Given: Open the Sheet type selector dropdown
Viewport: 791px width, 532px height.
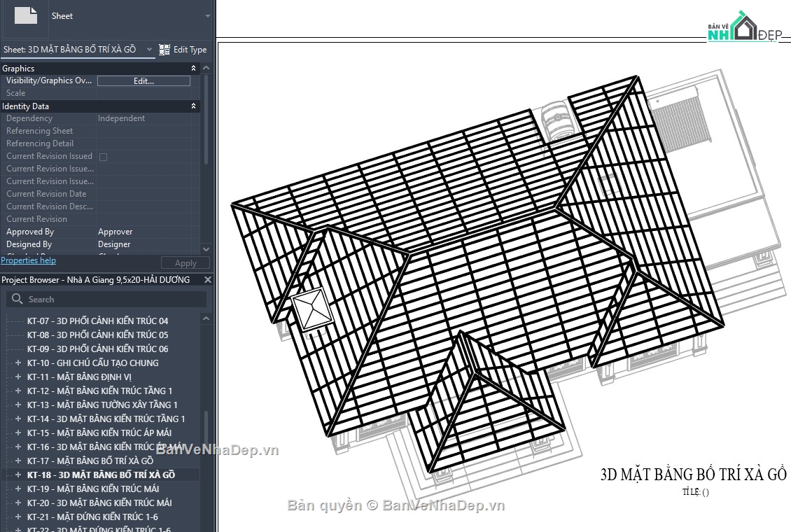Looking at the screenshot, I should [x=207, y=16].
